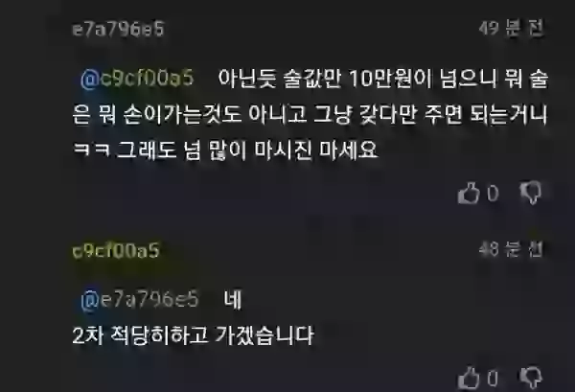Like the reply by c9cf00a5
The image size is (575, 392).
pyautogui.click(x=469, y=378)
